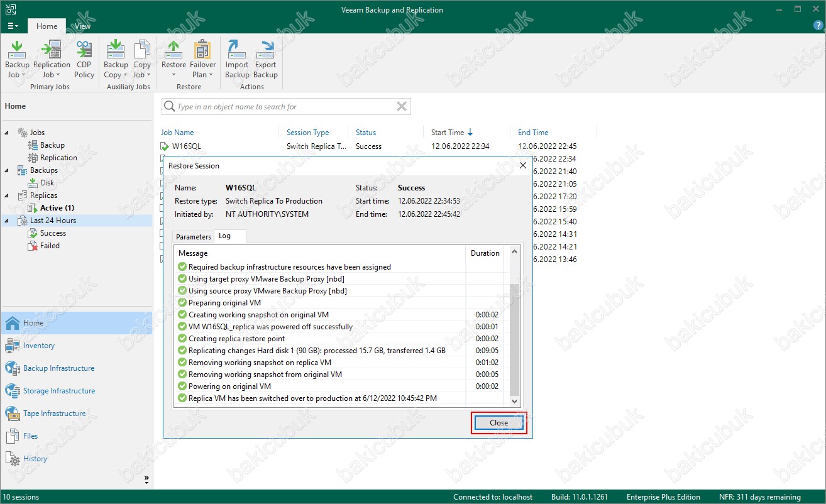Viewport: 826px width, 504px height.
Task: Click the log scrollbar down arrow
Action: [515, 401]
